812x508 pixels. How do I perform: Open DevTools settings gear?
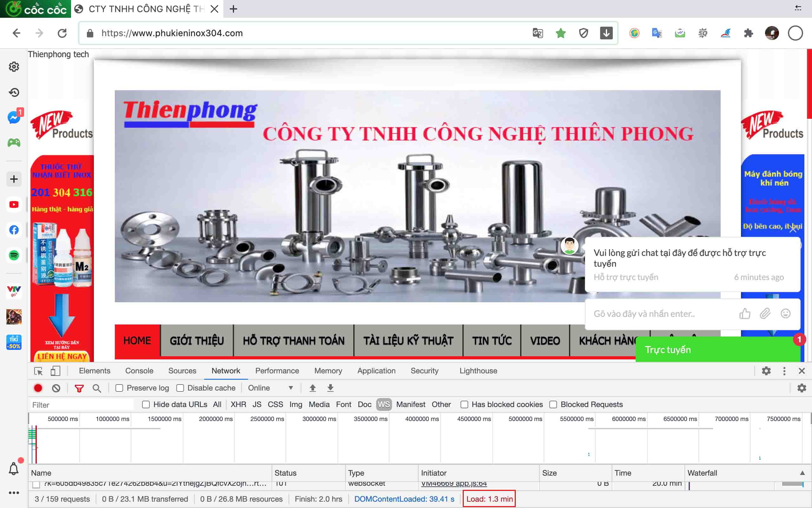(x=766, y=371)
